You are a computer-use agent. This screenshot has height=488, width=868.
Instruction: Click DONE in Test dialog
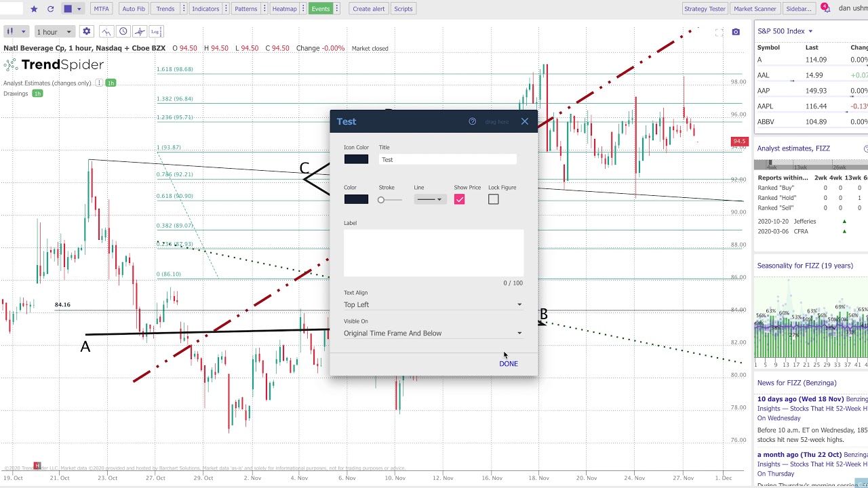(509, 364)
